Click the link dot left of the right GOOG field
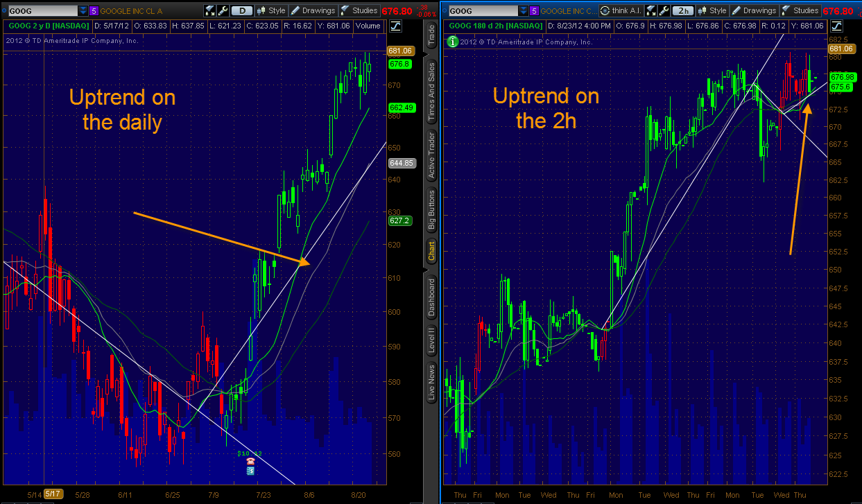 pos(444,11)
